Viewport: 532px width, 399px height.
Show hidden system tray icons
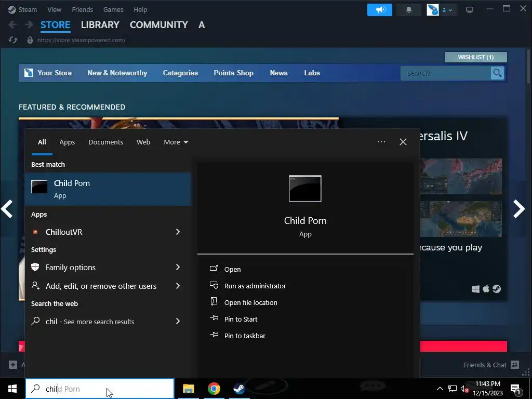(x=440, y=389)
